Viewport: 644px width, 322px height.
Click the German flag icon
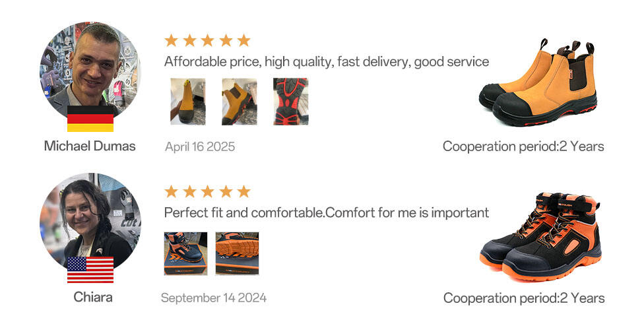click(x=90, y=119)
